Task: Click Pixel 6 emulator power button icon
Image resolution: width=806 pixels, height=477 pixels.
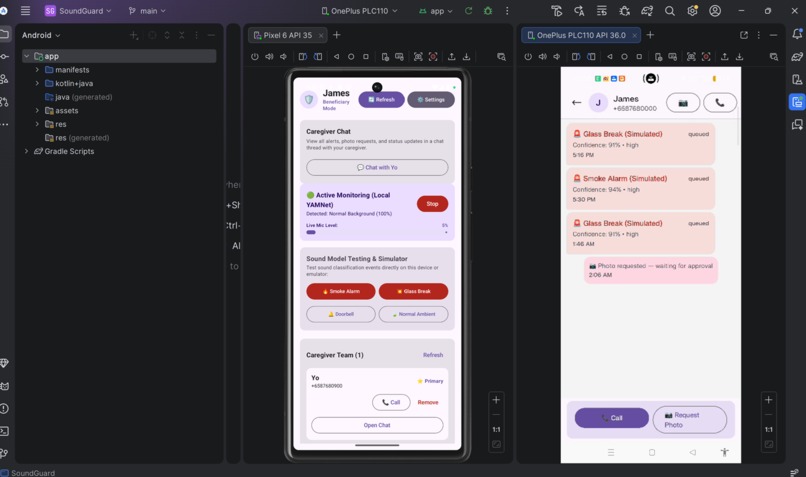Action: tap(254, 57)
